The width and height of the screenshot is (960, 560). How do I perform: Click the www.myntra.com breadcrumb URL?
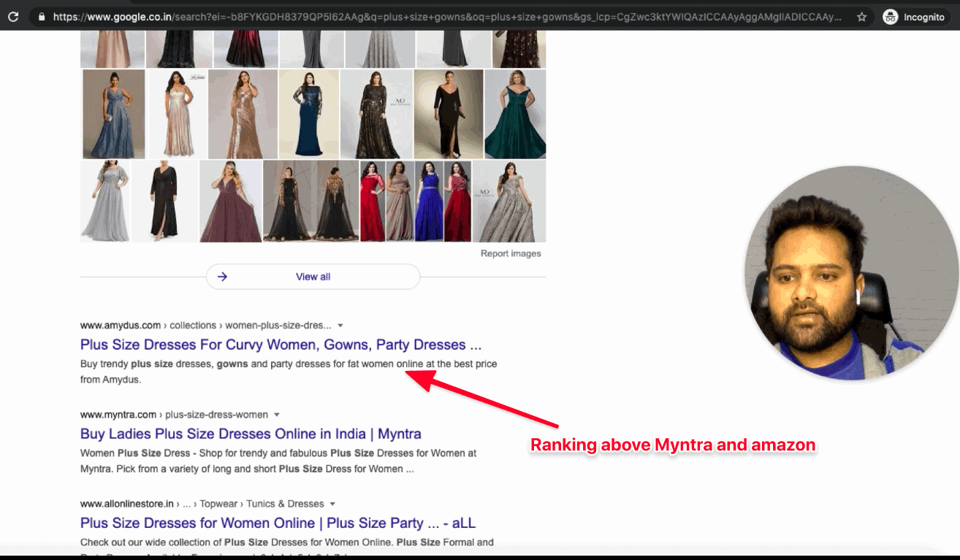pos(118,415)
